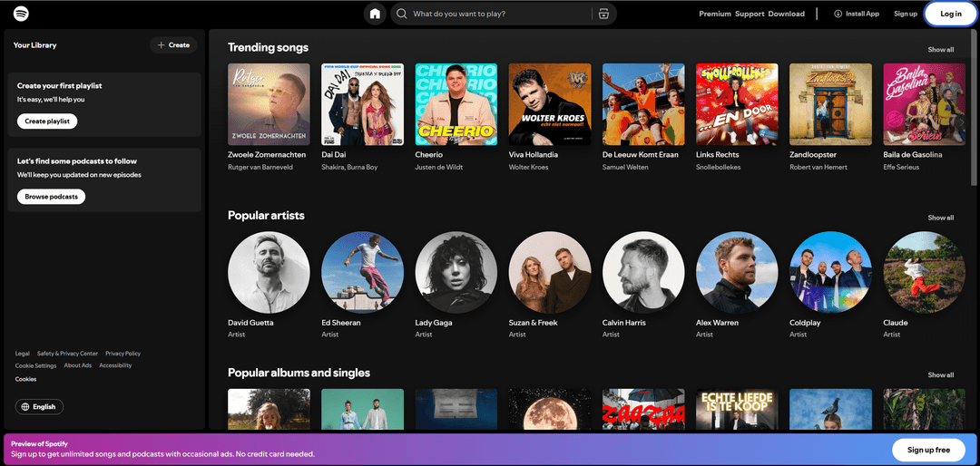Open the Accessibility link
Viewport: 980px width, 466px height.
115,365
